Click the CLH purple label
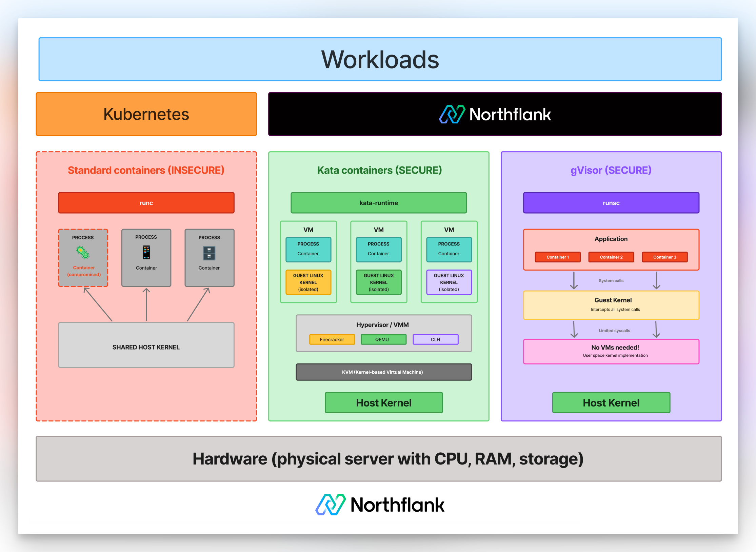756x552 pixels. tap(436, 339)
